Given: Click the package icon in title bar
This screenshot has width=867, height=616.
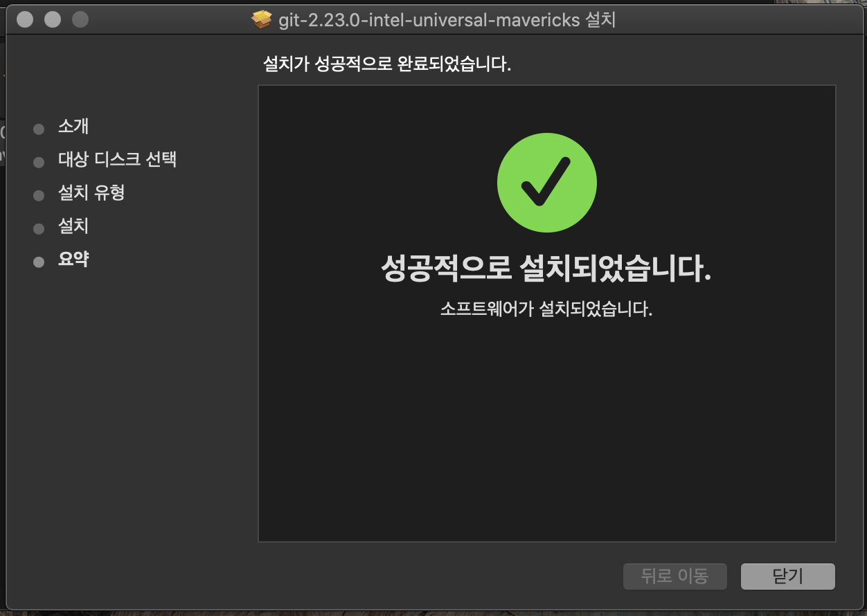Looking at the screenshot, I should pos(261,20).
